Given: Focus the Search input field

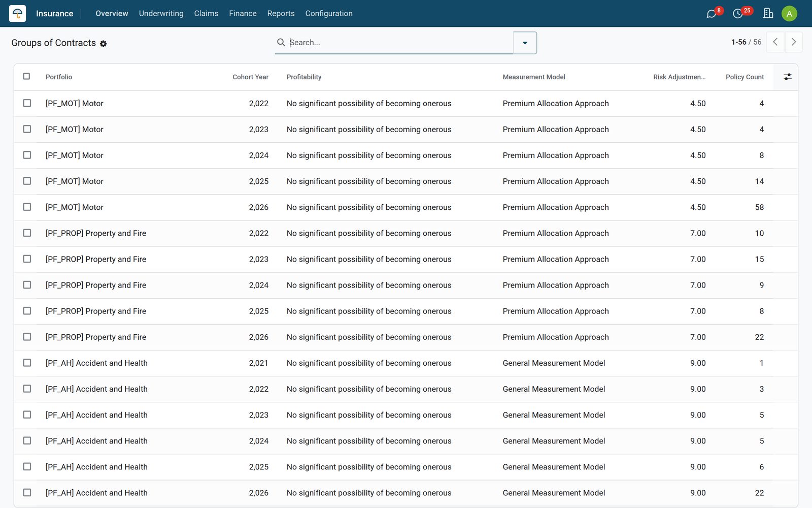Looking at the screenshot, I should [x=399, y=43].
